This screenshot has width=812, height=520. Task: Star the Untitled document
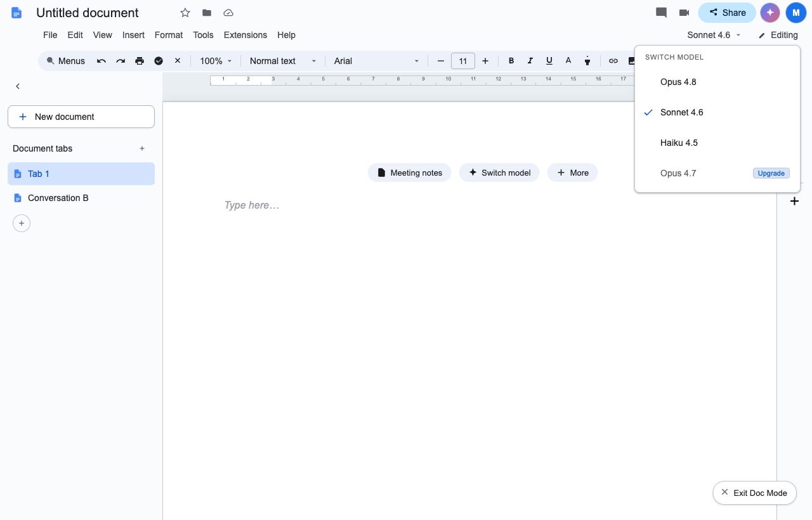click(x=185, y=13)
